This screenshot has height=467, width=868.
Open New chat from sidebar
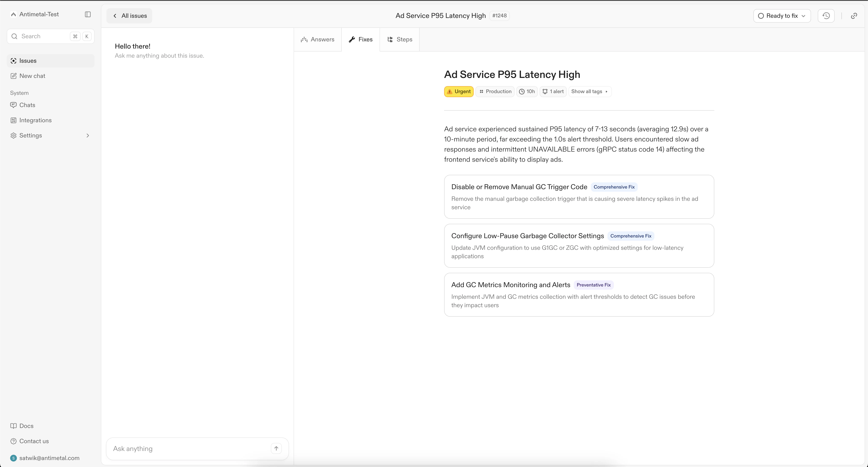click(32, 76)
